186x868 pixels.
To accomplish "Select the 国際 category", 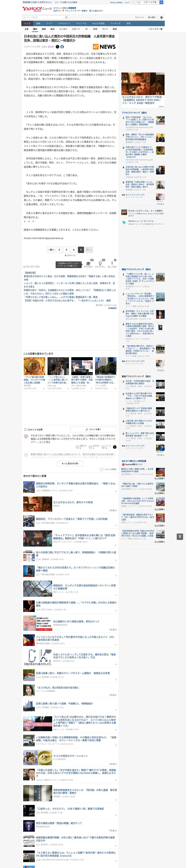I will coord(44,29).
